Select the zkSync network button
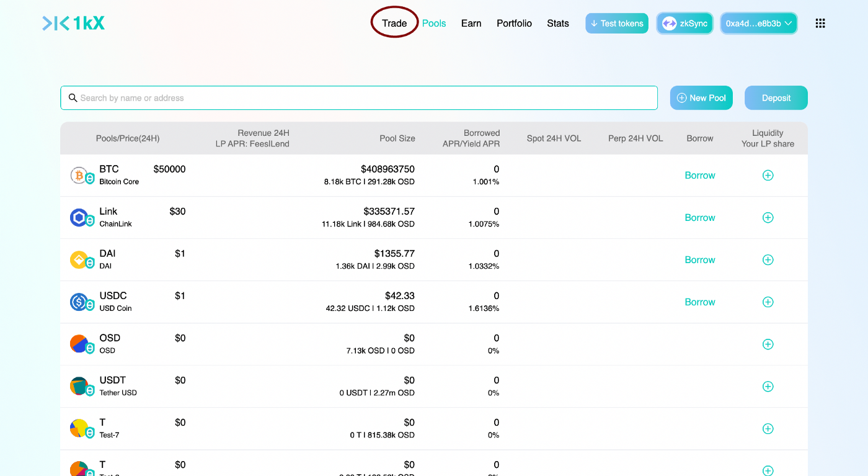The width and height of the screenshot is (868, 476). (684, 24)
